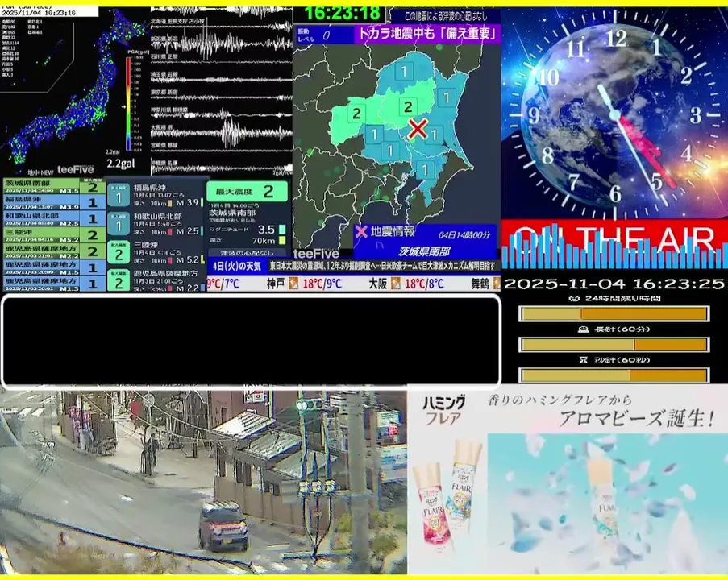Click the purple トカラ地震中も「備え重要」headline
The height and width of the screenshot is (580, 728).
426,34
